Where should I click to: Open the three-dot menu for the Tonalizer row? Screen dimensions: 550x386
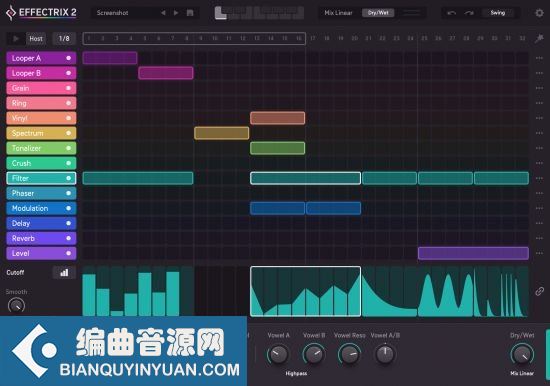click(x=539, y=148)
